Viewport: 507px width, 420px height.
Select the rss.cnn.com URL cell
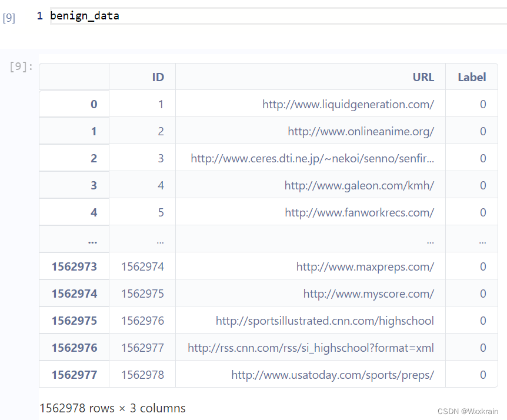[311, 348]
